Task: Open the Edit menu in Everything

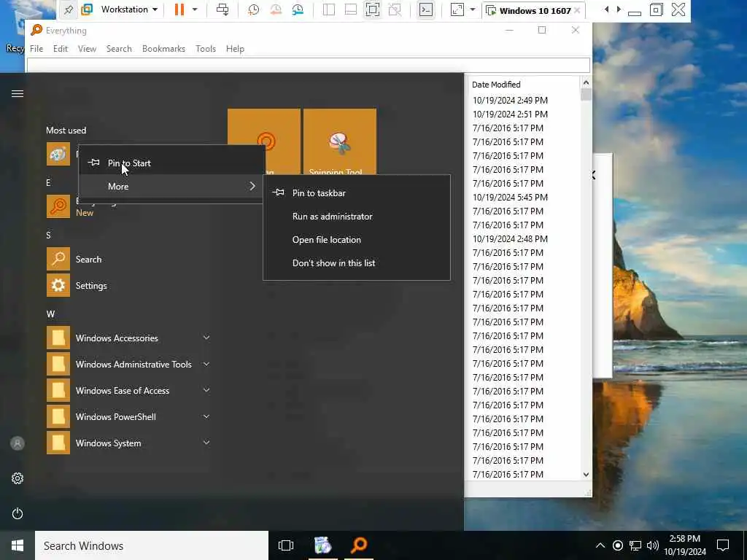Action: (x=61, y=49)
